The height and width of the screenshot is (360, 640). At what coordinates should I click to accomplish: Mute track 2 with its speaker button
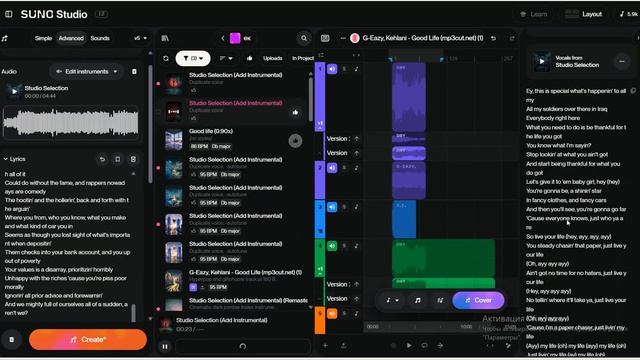(x=332, y=168)
